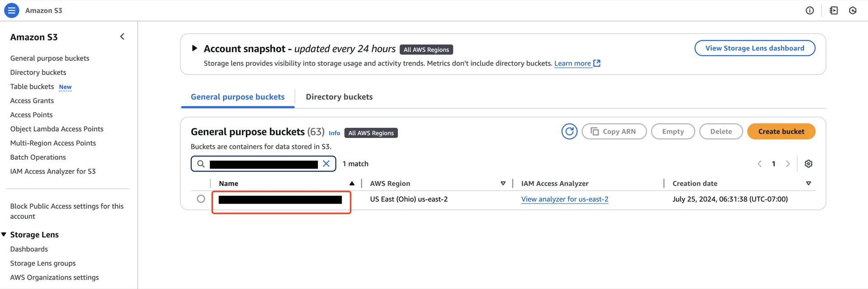
Task: Open Directory buckets in sidebar
Action: (38, 72)
